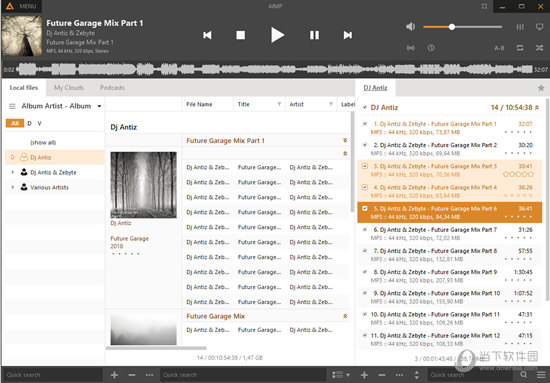Expand Future Garage Mix Part 1 group
The width and height of the screenshot is (550, 383).
point(345,140)
